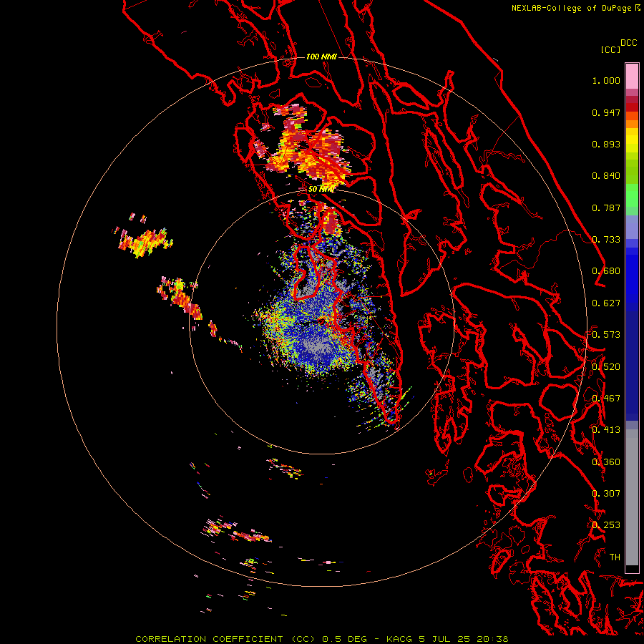Screen dimensions: 644x644
Task: Pick the pink segment of the color bar
Action: (632, 76)
